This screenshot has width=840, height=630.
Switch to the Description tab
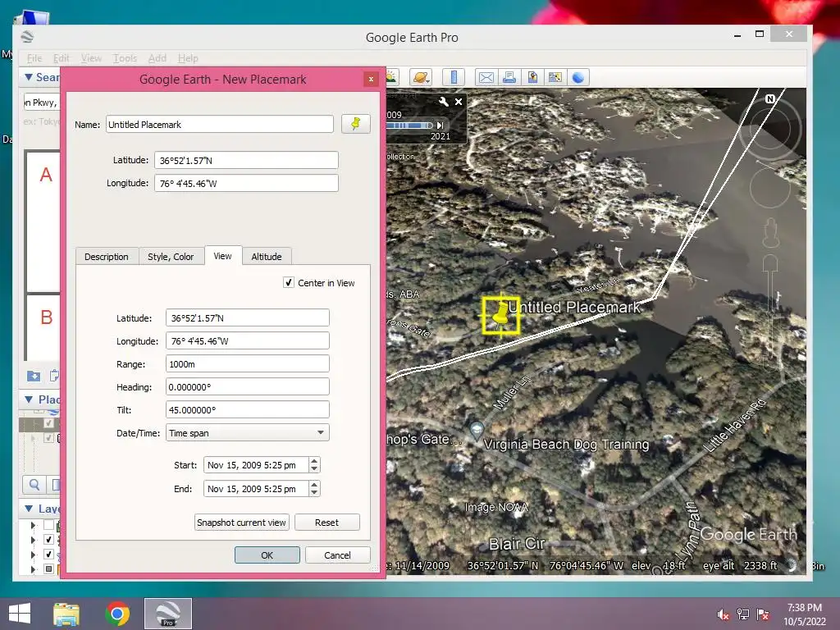pos(107,257)
